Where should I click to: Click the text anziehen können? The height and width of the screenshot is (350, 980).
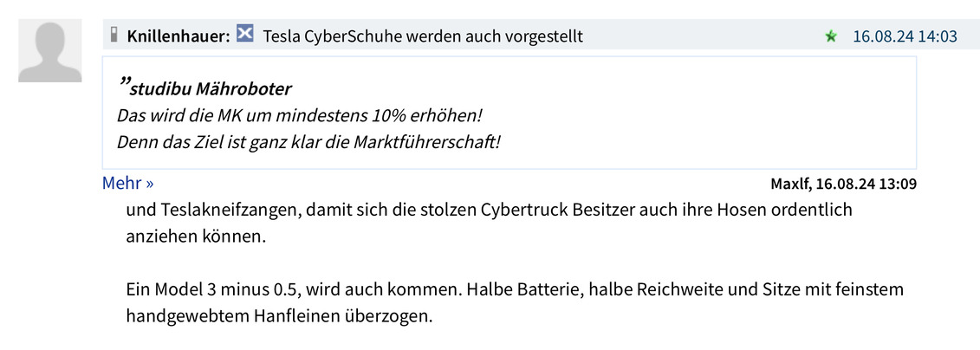pos(195,237)
